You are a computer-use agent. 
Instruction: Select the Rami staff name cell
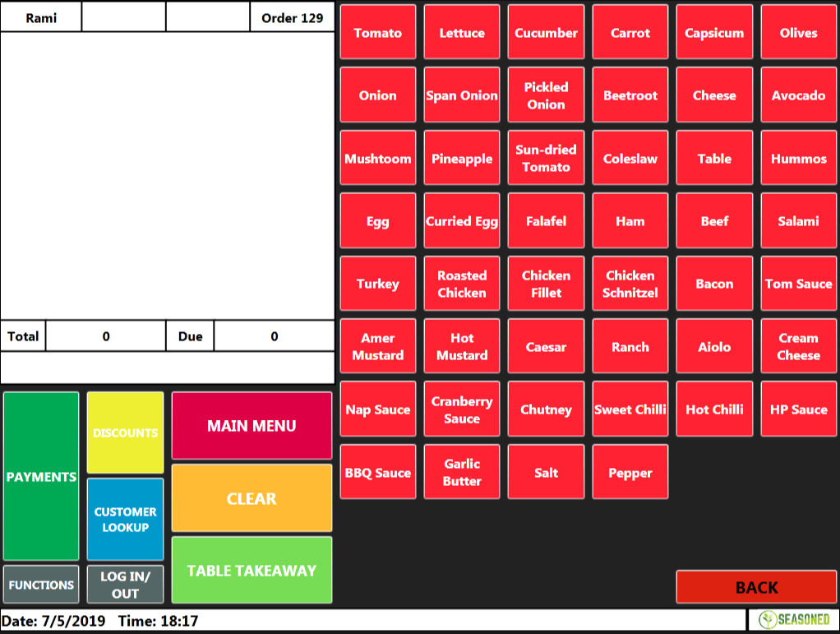(x=41, y=18)
